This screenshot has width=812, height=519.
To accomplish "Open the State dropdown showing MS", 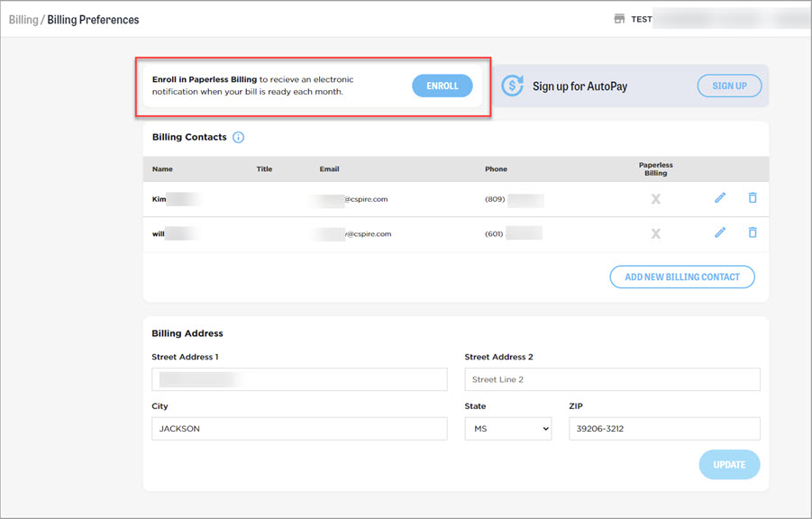I will (507, 429).
